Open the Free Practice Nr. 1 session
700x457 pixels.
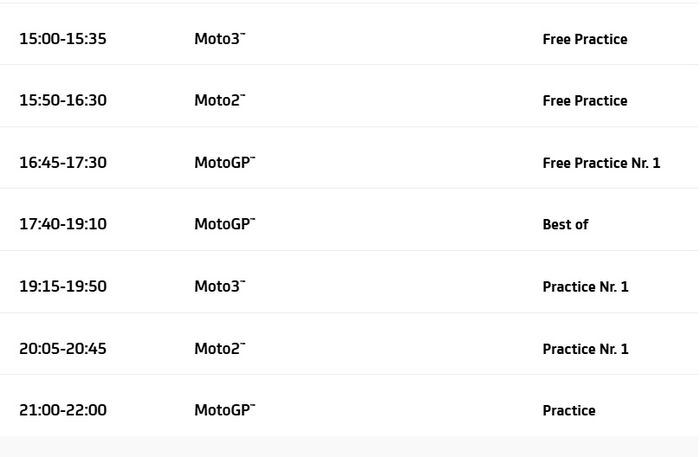pos(601,163)
